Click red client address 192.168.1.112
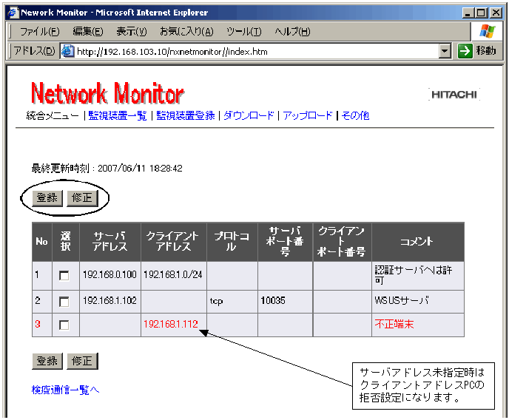The width and height of the screenshot is (509, 420). [x=171, y=324]
